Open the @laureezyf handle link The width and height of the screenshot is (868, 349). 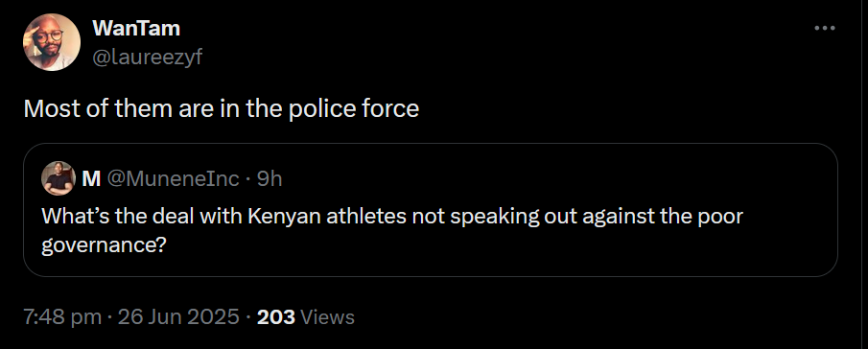pyautogui.click(x=148, y=57)
